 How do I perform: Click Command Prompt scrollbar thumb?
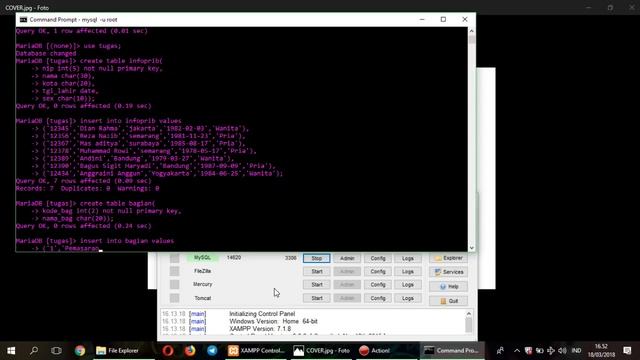[471, 40]
